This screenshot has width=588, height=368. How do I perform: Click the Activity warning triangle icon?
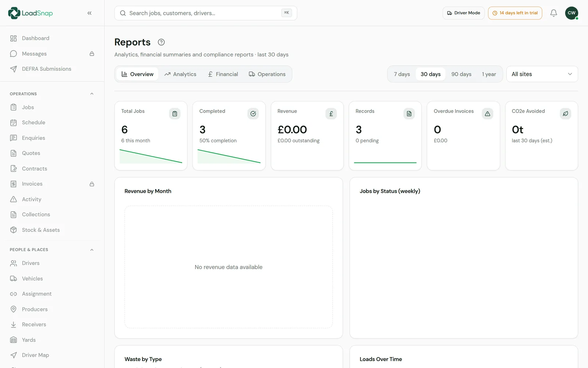pyautogui.click(x=14, y=199)
